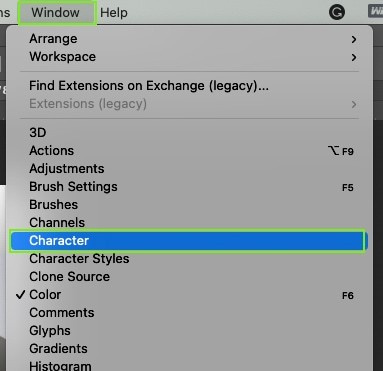This screenshot has height=371, width=383.
Task: Choose the highlighted Character entry
Action: (x=188, y=241)
